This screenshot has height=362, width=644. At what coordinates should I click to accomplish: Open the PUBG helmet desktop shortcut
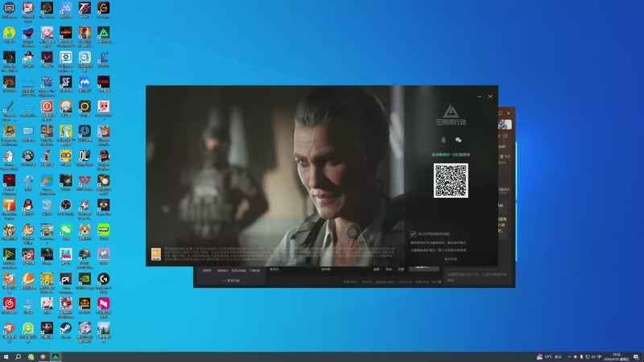click(85, 257)
